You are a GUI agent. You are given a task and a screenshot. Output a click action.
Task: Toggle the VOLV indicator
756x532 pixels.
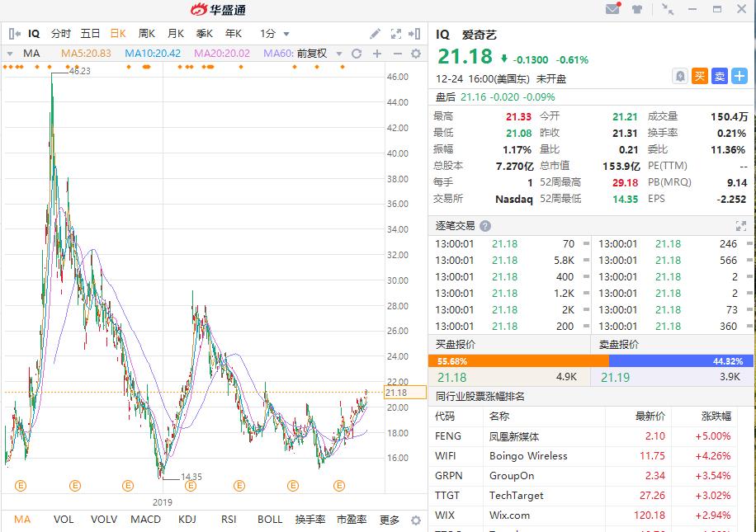[x=104, y=520]
